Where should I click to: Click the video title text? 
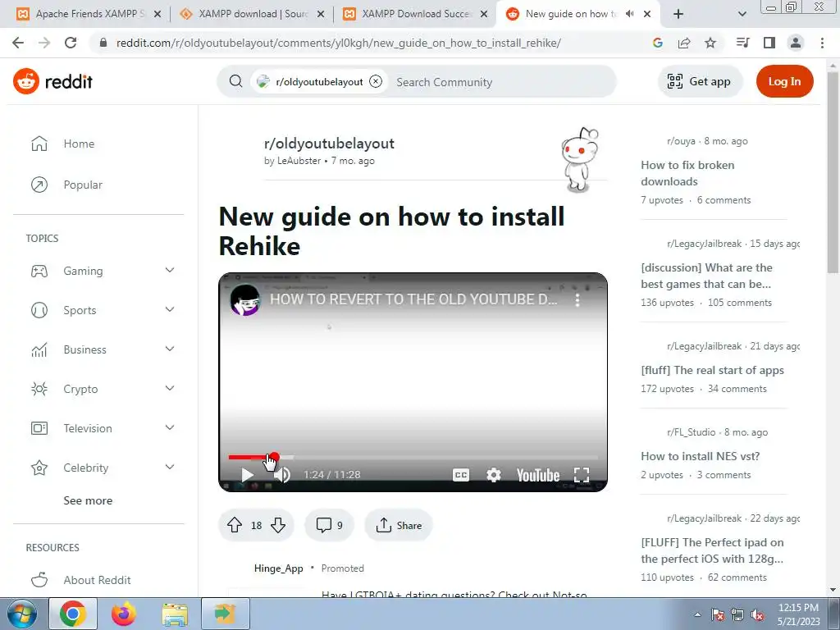pos(413,299)
